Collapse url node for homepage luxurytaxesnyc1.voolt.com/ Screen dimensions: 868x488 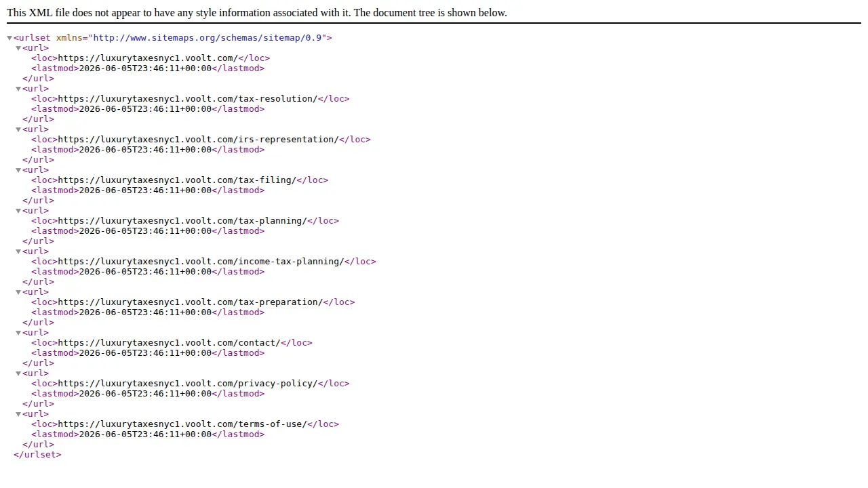coord(18,48)
